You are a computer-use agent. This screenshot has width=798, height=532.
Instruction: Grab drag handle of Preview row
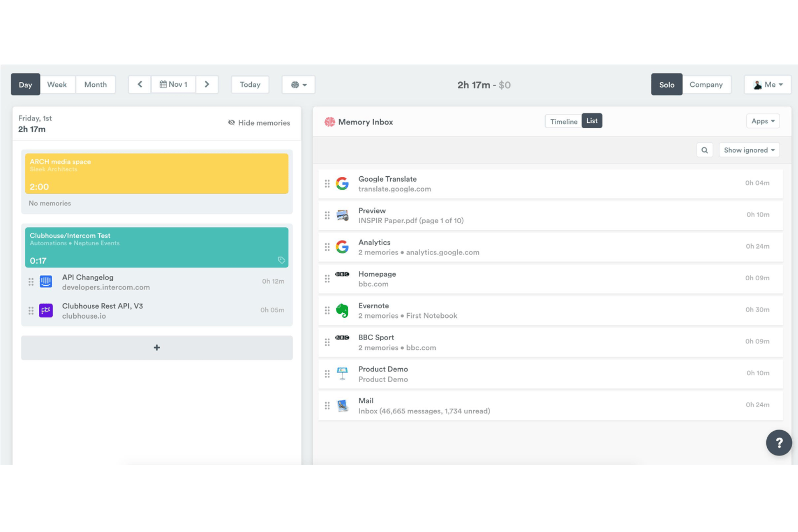pyautogui.click(x=327, y=215)
